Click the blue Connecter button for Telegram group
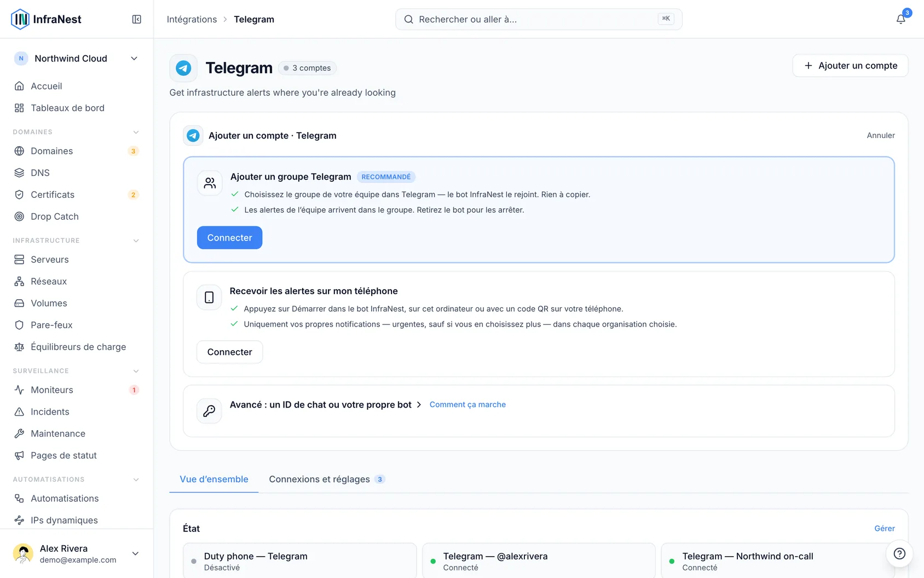Image resolution: width=924 pixels, height=578 pixels. 229,238
